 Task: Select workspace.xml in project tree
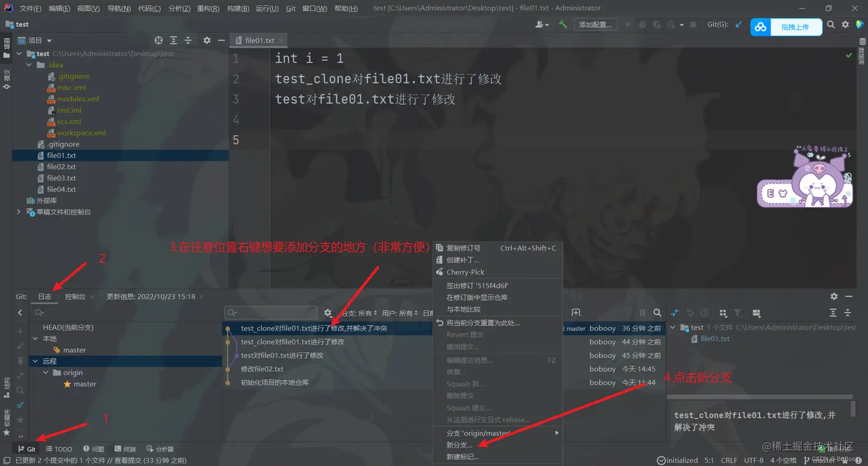[81, 133]
